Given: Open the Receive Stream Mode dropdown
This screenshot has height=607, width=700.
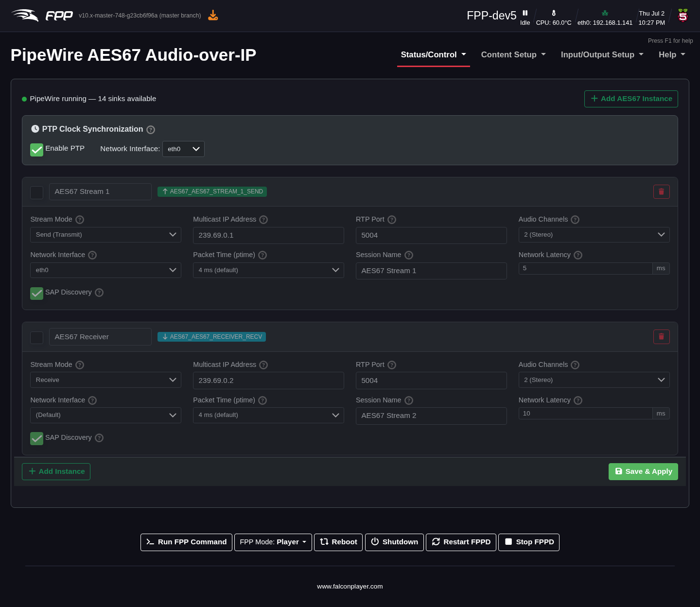Looking at the screenshot, I should [x=105, y=380].
